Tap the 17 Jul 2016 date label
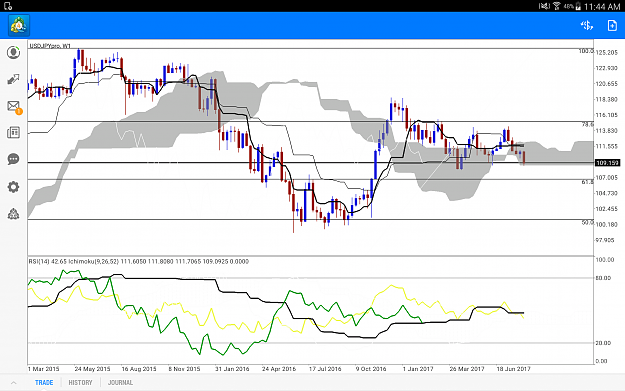 325,369
